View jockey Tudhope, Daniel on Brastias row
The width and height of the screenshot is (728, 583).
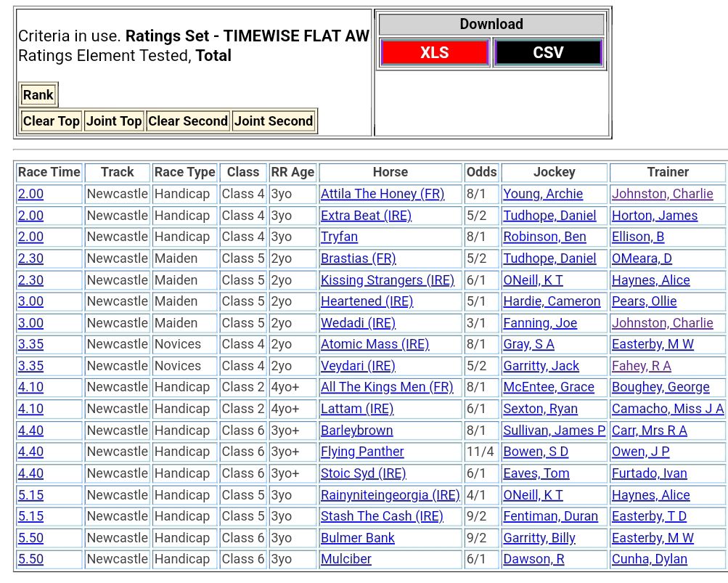coord(549,258)
